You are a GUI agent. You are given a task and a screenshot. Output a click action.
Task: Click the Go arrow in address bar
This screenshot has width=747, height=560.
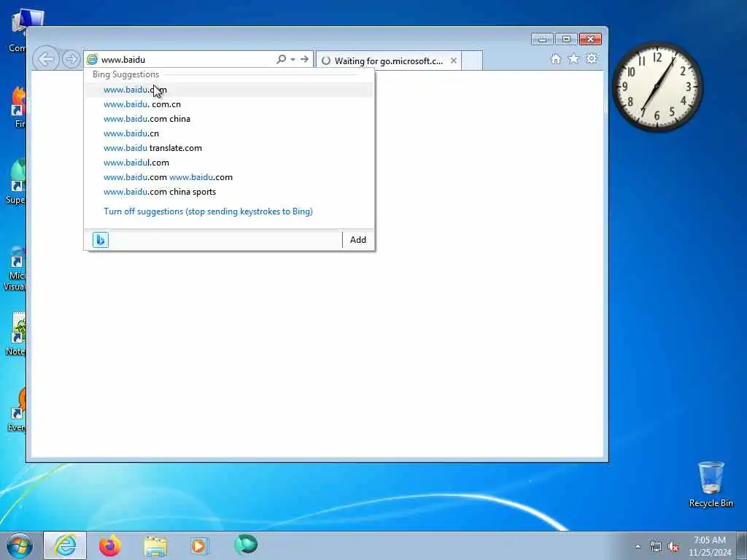tap(304, 59)
